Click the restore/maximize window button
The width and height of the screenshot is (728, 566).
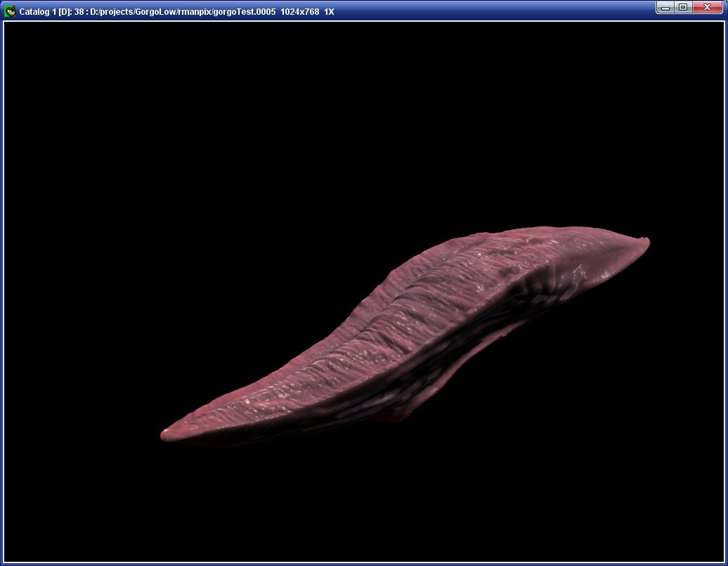(x=682, y=8)
